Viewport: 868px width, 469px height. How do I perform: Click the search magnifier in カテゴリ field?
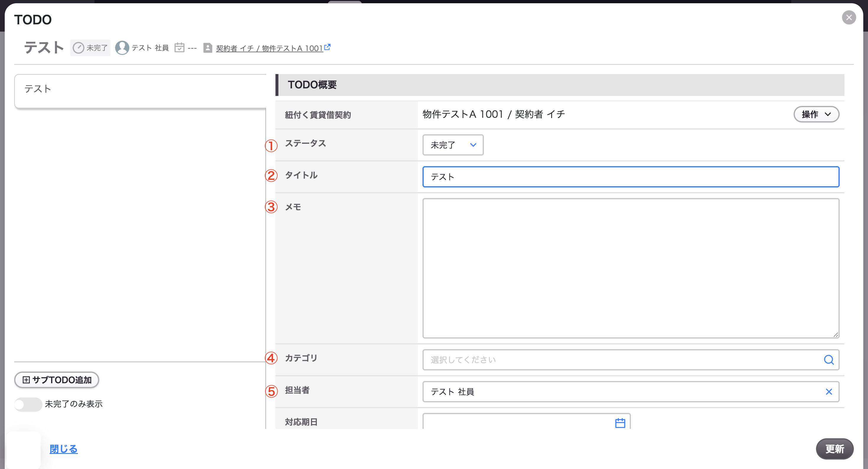[x=828, y=360]
